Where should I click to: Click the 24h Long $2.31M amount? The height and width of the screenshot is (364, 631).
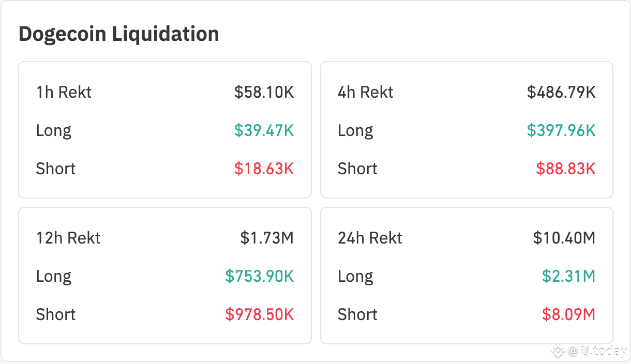point(568,277)
